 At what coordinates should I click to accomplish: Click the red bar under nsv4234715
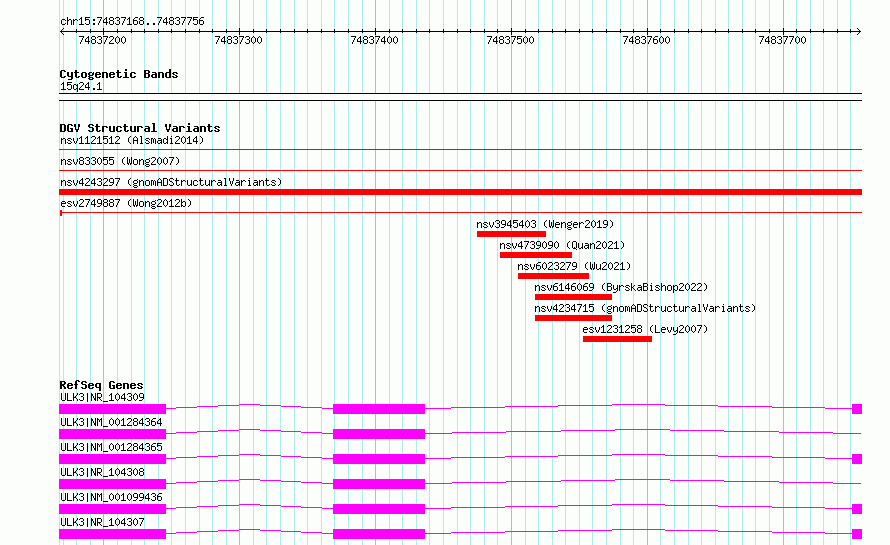click(573, 318)
